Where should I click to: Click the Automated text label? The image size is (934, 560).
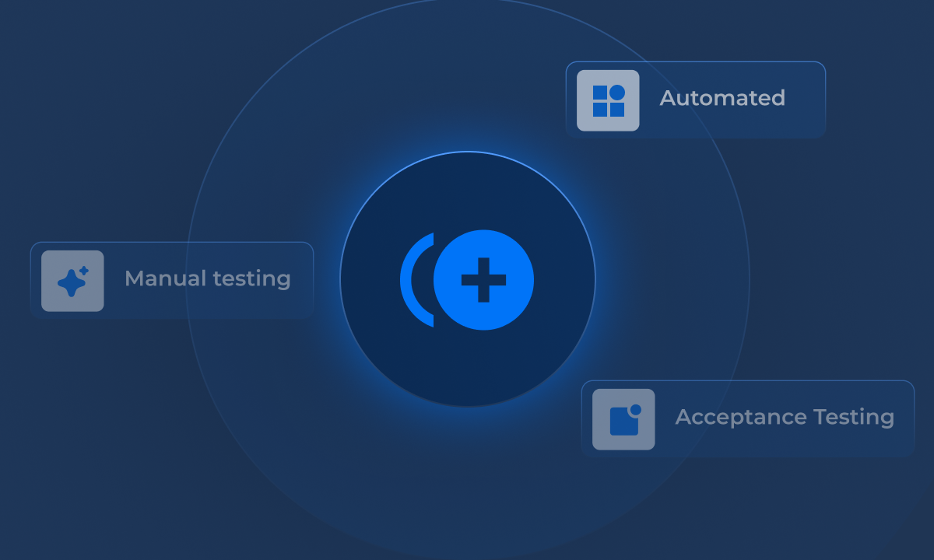pos(722,98)
